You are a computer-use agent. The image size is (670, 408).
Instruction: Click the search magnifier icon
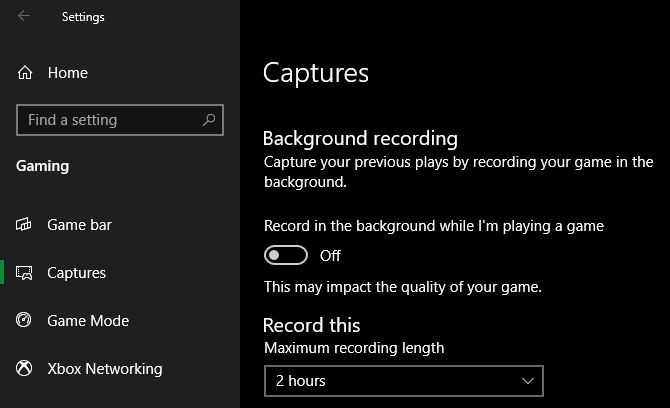[x=209, y=120]
